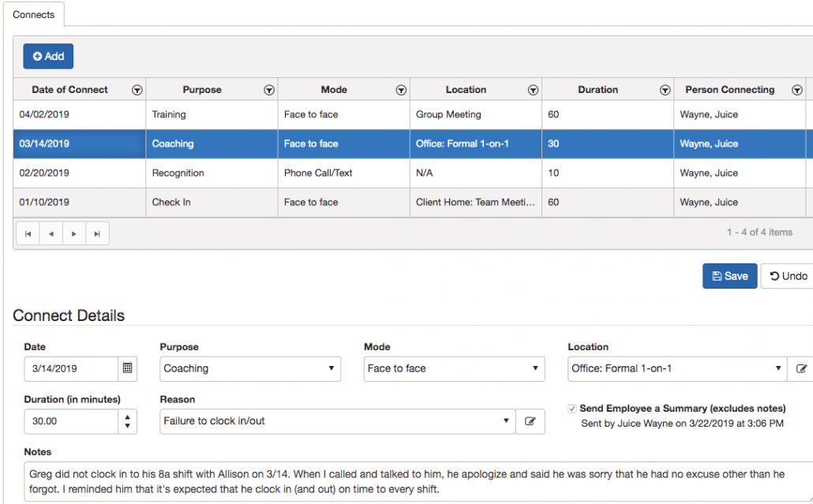
Task: Save the connect details
Action: (729, 276)
